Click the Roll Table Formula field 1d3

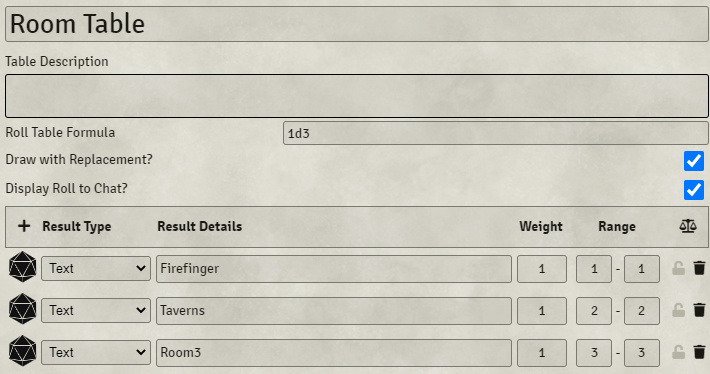click(495, 133)
